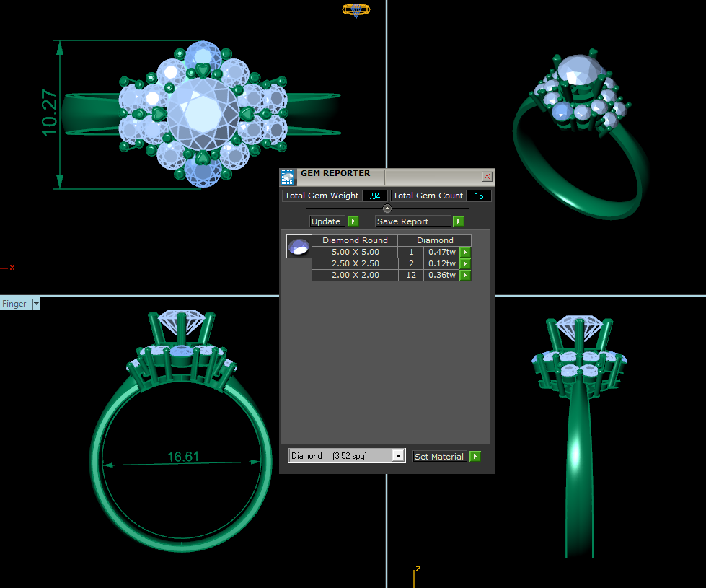This screenshot has height=588, width=706.
Task: Click the 16.61 inner diameter dimension
Action: [x=183, y=457]
